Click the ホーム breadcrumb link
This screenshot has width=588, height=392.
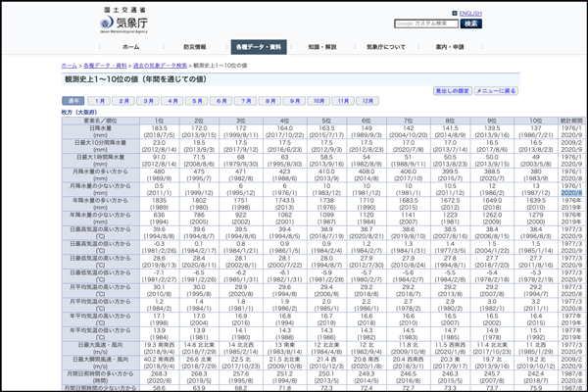click(x=69, y=65)
